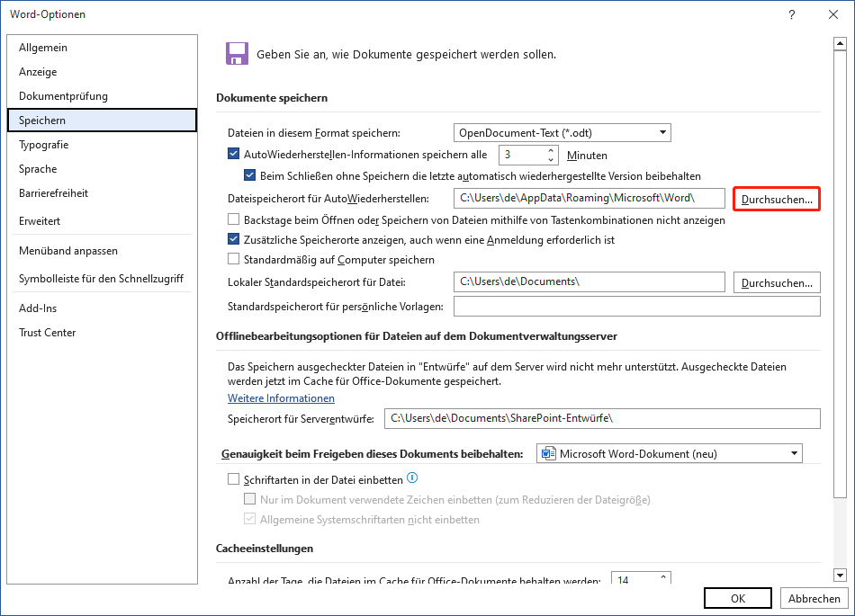Click the Genauigkeit beim Freigeben label

tap(373, 454)
